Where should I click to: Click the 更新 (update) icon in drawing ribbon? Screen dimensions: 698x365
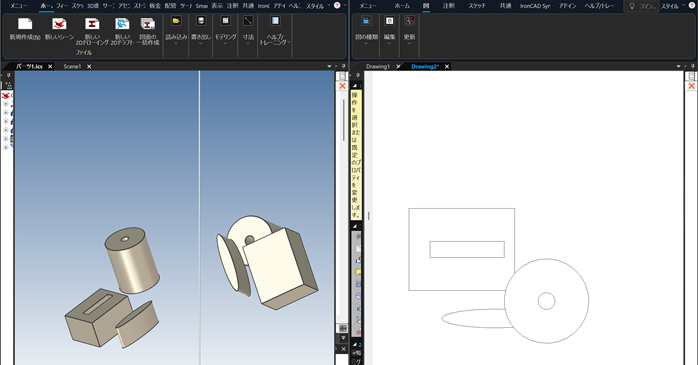409,20
